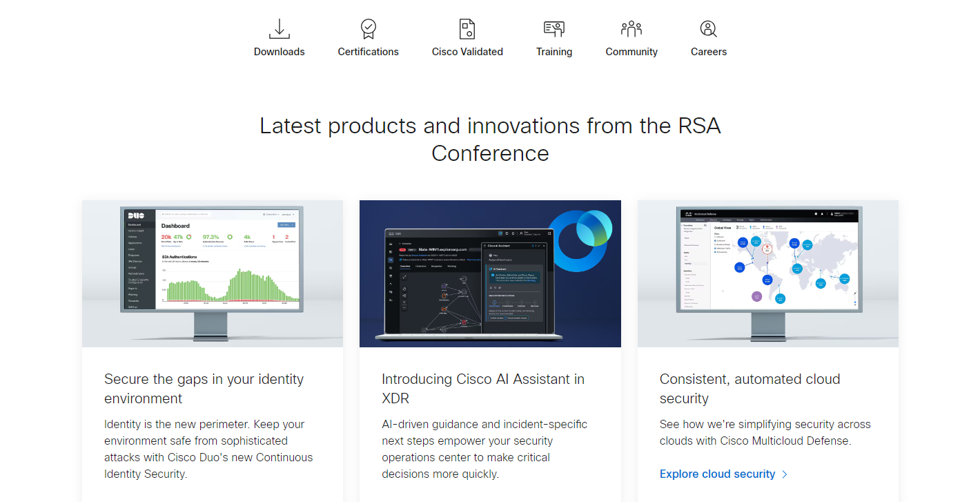Screen dimensions: 980x502
Task: Click the Cisco Validated document icon
Action: click(467, 29)
